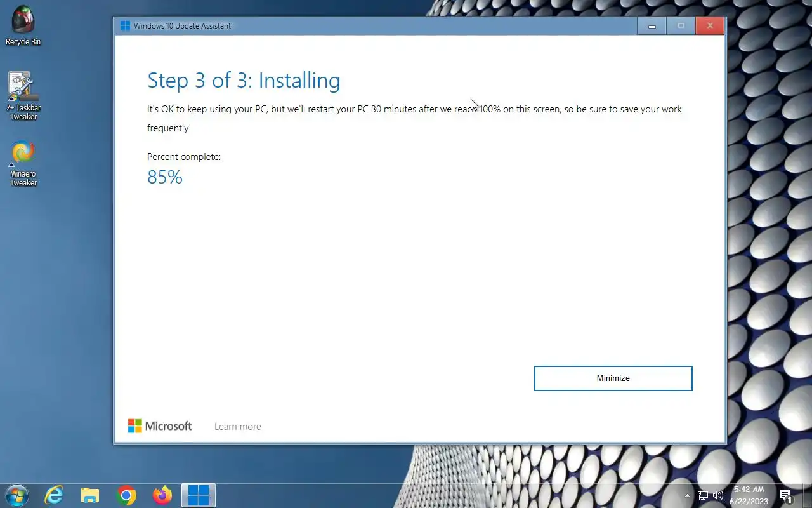Click the Show desktop strip at the taskbar end
This screenshot has width=812, height=508.
[x=808, y=495]
